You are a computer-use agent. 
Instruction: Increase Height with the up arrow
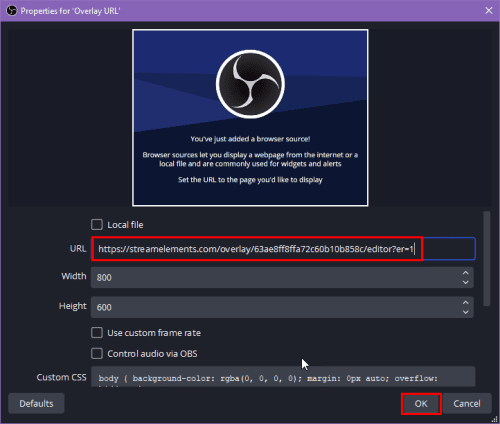[466, 303]
